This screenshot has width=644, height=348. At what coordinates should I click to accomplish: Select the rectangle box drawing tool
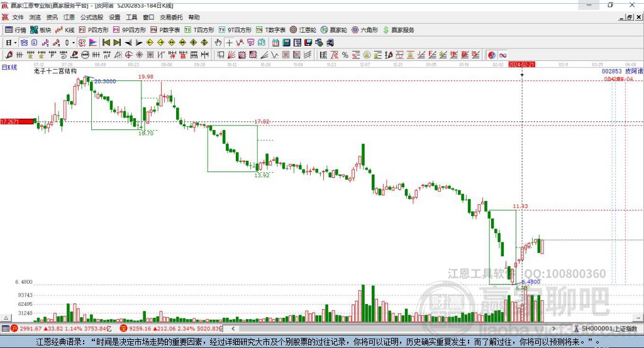[221, 55]
